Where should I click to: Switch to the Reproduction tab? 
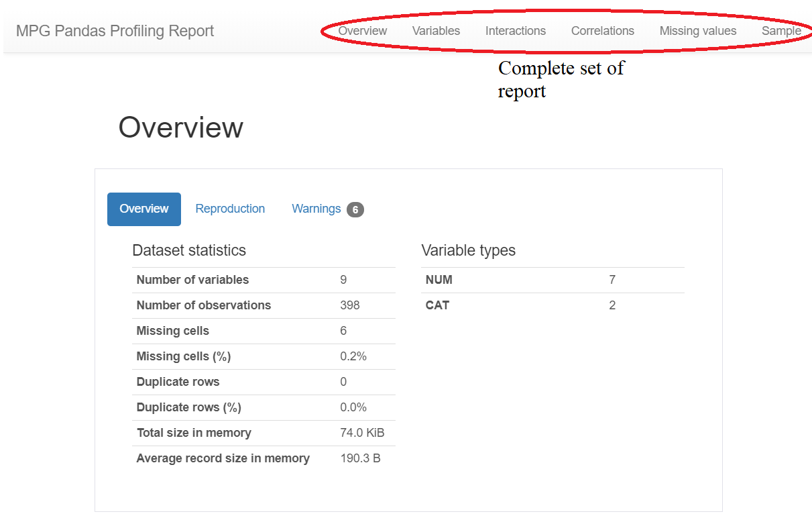point(230,209)
